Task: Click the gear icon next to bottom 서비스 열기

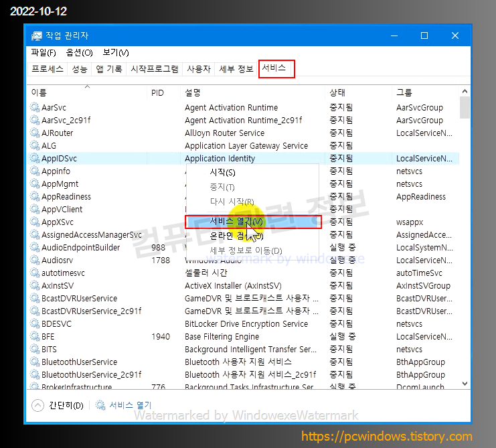Action: tap(100, 405)
